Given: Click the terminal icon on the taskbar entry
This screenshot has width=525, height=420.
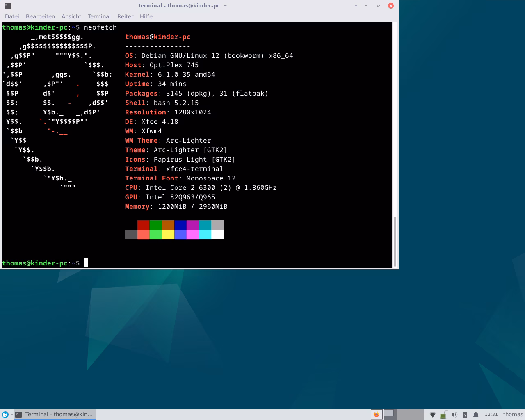Looking at the screenshot, I should pos(18,414).
